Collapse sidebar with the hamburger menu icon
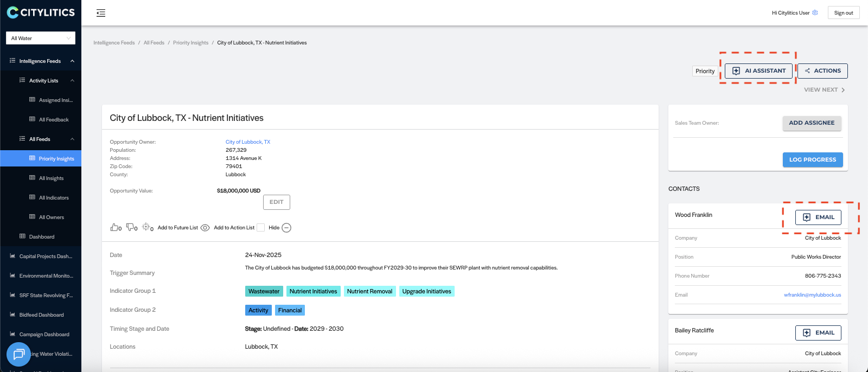 [101, 13]
